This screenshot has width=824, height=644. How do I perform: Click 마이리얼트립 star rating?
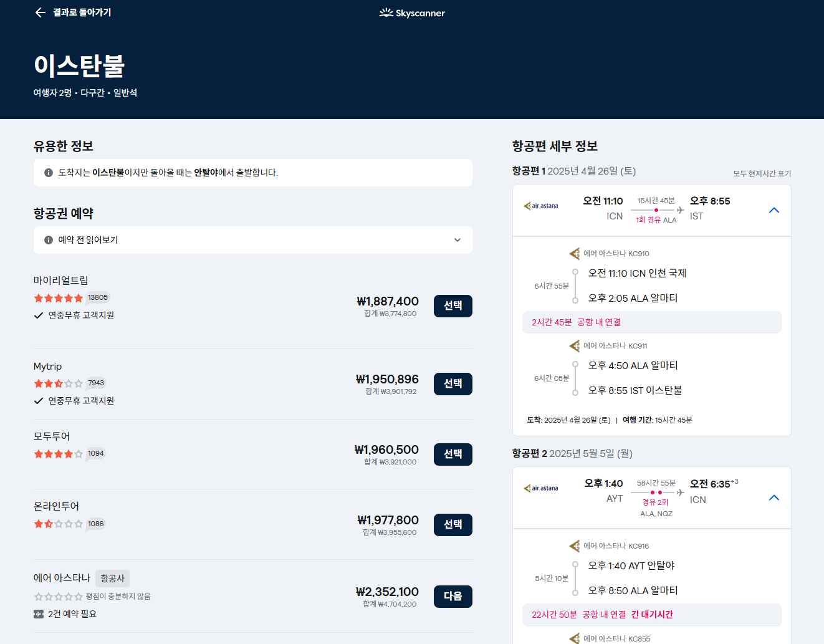pos(59,298)
